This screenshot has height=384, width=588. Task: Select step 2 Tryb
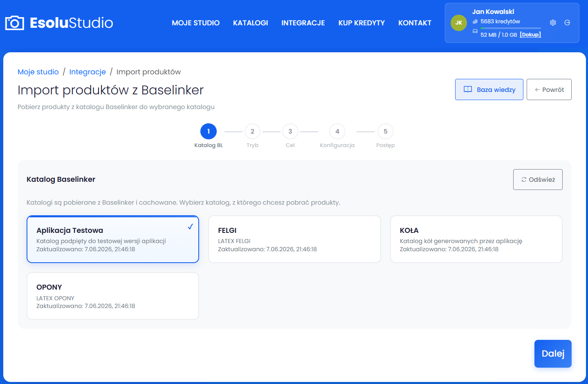(x=252, y=136)
